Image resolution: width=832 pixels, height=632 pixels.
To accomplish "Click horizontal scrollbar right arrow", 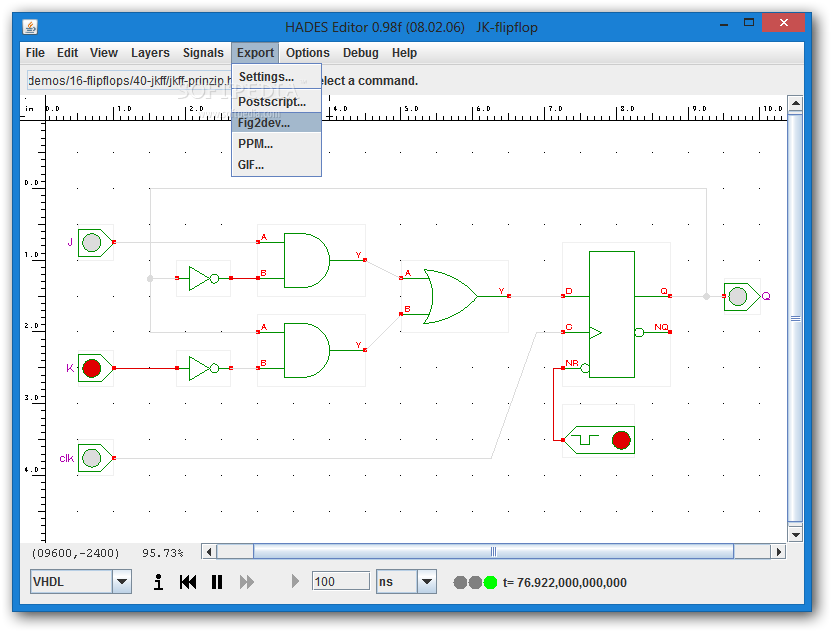I will 778,552.
